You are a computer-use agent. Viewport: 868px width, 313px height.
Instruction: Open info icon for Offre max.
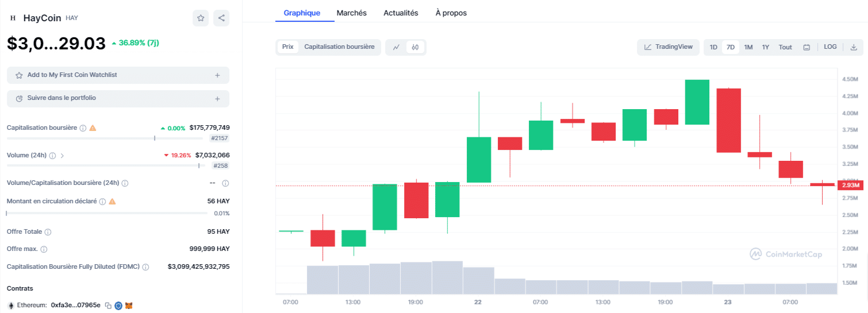(x=44, y=249)
